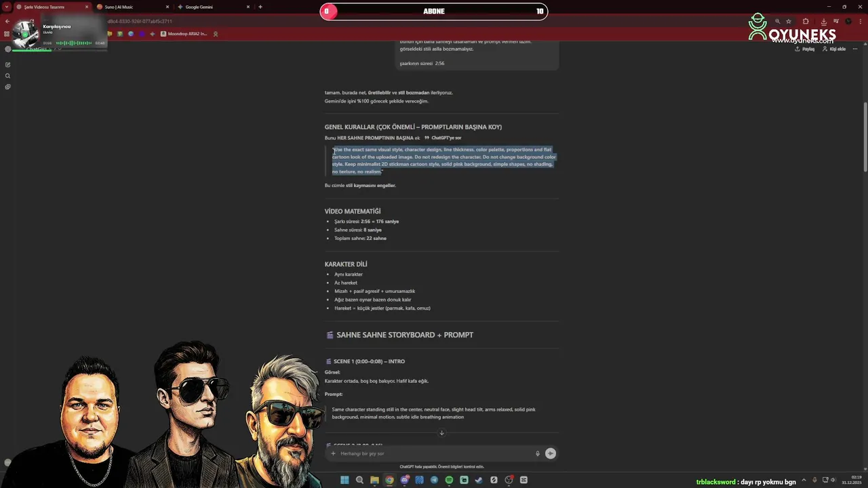The image size is (868, 488).
Task: Click the page vertical scrollbar thumb
Action: pos(865,137)
